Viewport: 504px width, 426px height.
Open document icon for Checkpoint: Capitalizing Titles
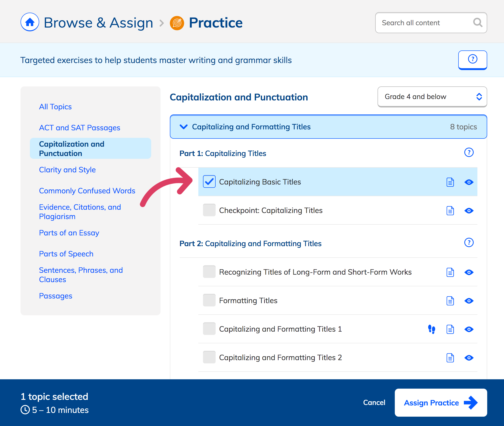tap(450, 211)
